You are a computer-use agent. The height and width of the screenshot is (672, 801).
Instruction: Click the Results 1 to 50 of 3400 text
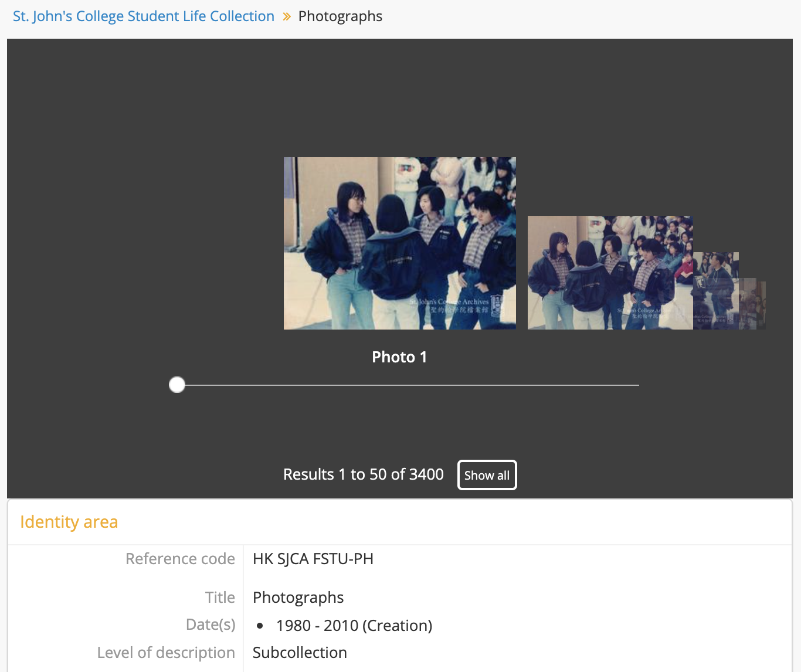363,474
